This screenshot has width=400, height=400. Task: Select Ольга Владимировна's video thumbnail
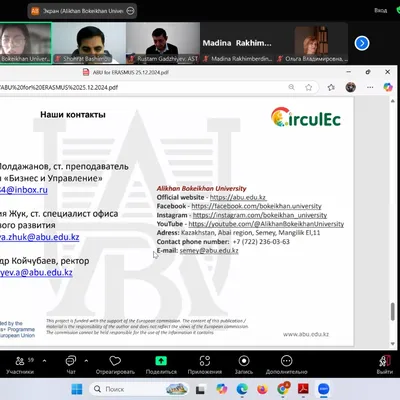pos(311,43)
